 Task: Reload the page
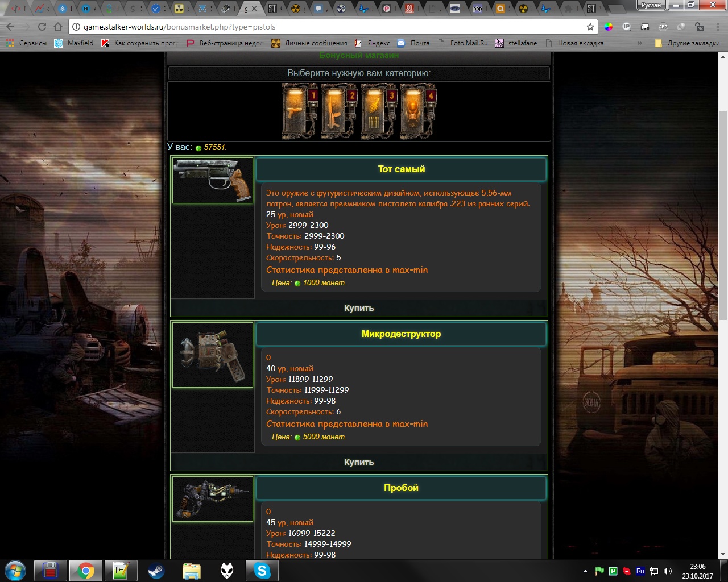pos(42,27)
